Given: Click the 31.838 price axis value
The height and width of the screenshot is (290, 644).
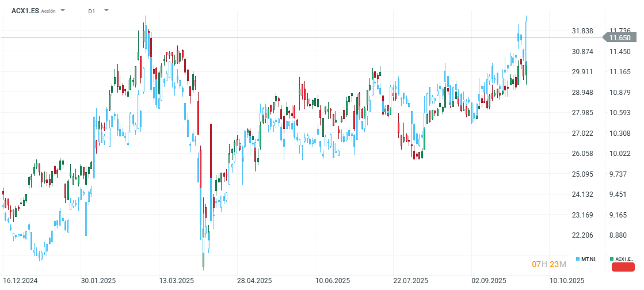Looking at the screenshot, I should (x=582, y=30).
